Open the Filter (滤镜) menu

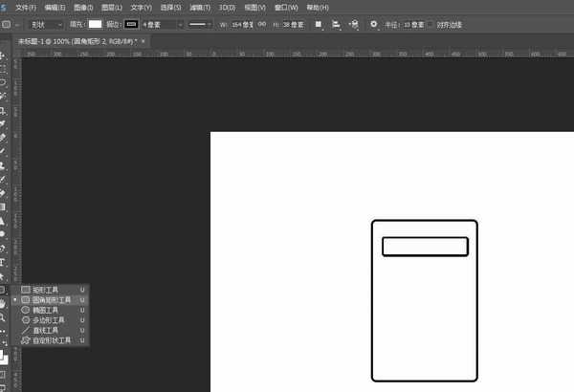click(x=203, y=7)
